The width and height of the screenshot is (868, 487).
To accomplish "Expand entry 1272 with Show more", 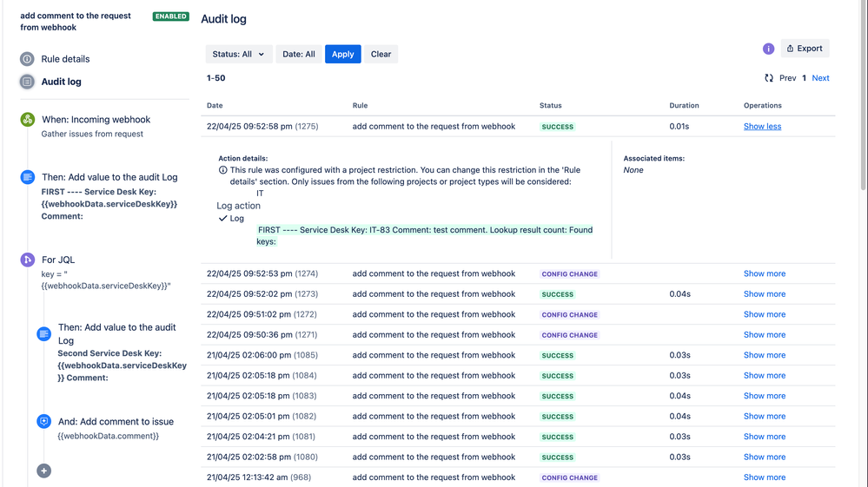I will 765,314.
